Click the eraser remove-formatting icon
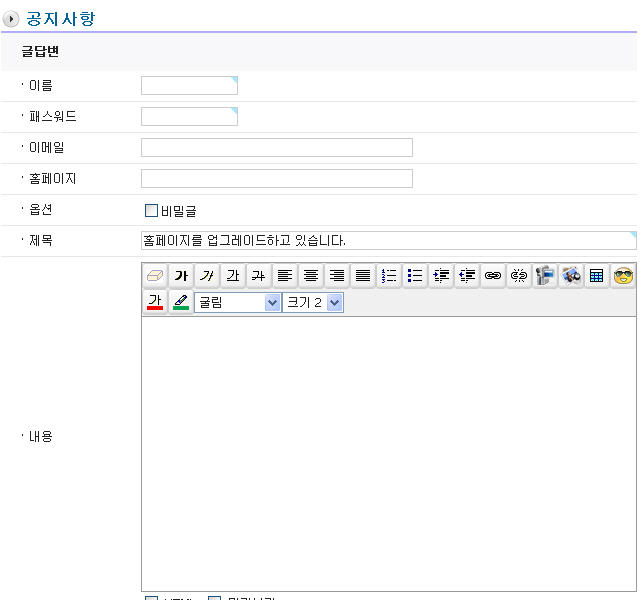Image resolution: width=642 pixels, height=600 pixels. (x=155, y=276)
